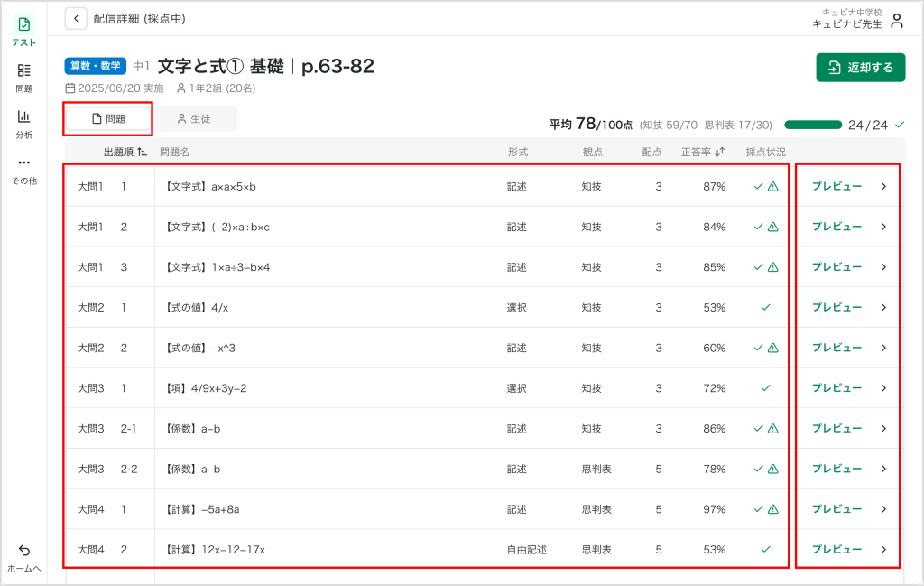Click the 自由記述 format cell
The height and width of the screenshot is (586, 924).
tap(527, 550)
